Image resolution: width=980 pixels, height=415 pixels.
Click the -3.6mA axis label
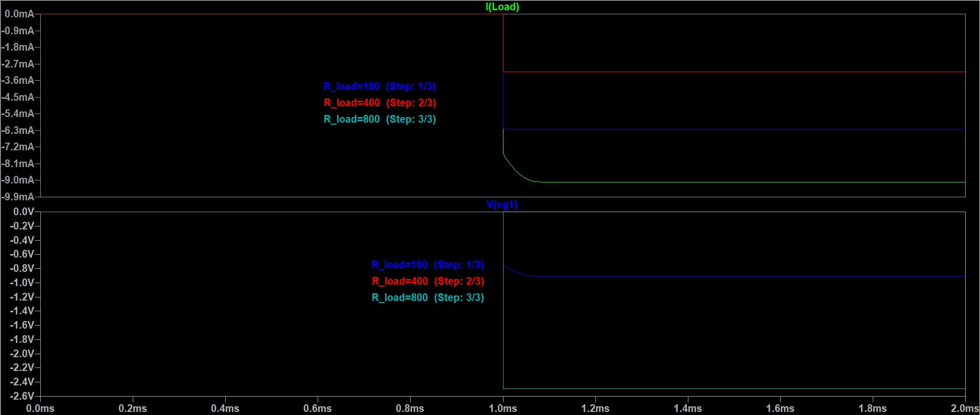18,80
